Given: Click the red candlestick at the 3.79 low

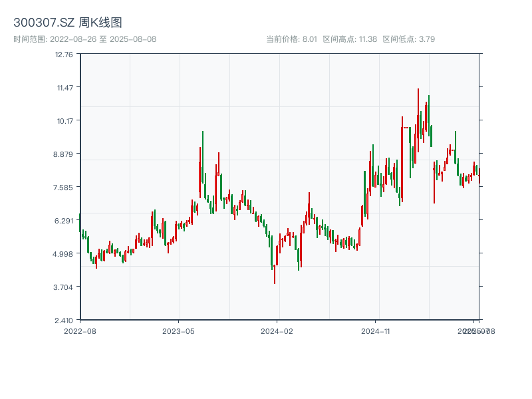Looking at the screenshot, I should [x=275, y=274].
